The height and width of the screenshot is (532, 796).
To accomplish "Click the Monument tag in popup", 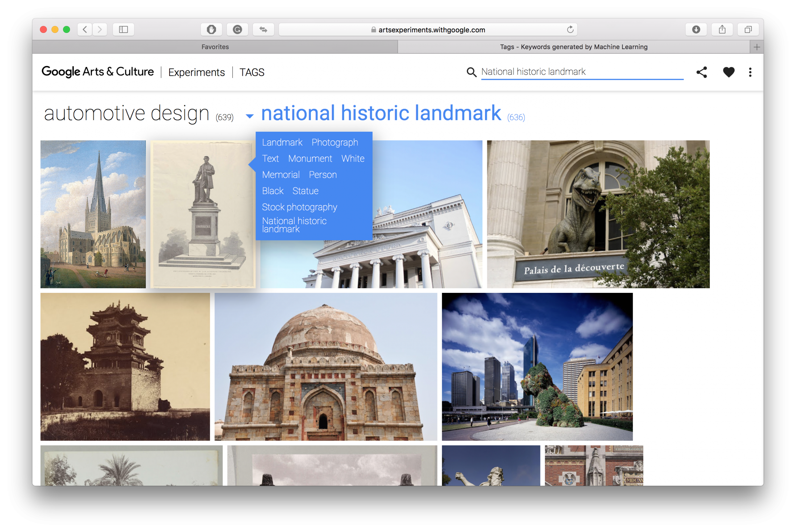I will coord(310,158).
